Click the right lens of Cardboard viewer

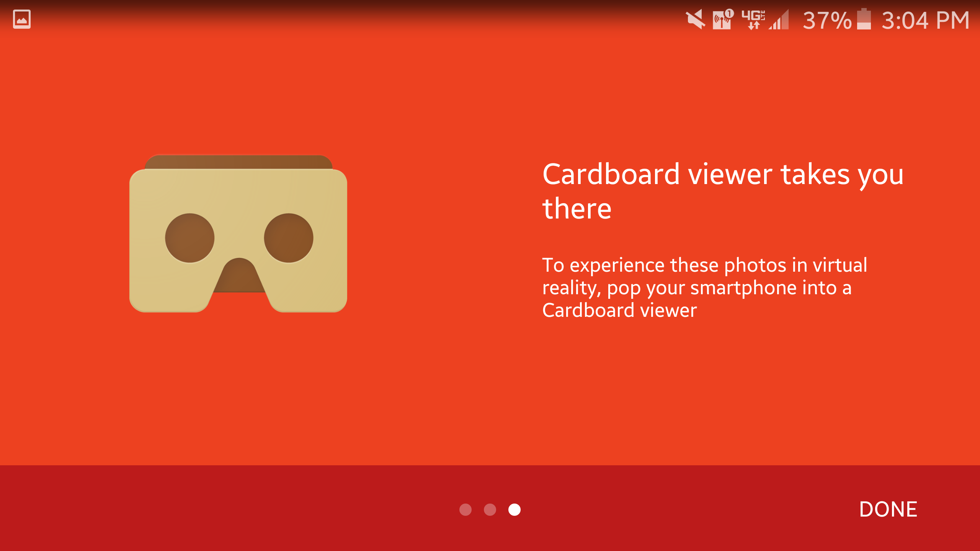289,238
